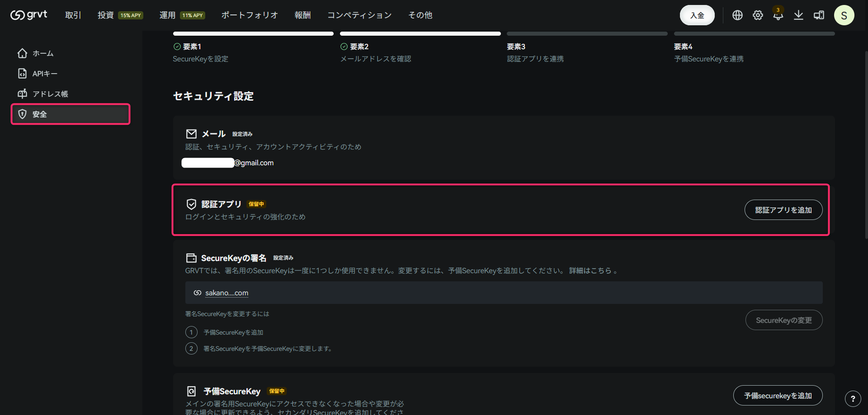Screen dimensions: 868x415
Task: Open the settings gear icon
Action: [x=758, y=15]
